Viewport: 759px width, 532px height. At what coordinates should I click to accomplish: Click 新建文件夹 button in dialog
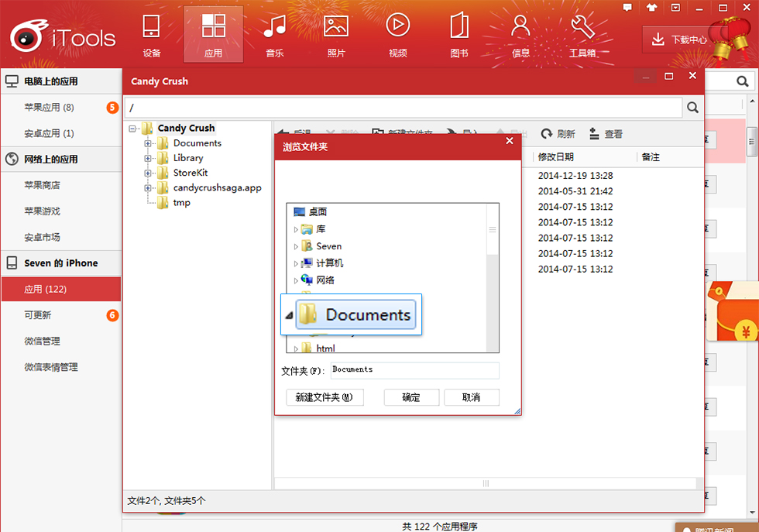(325, 397)
